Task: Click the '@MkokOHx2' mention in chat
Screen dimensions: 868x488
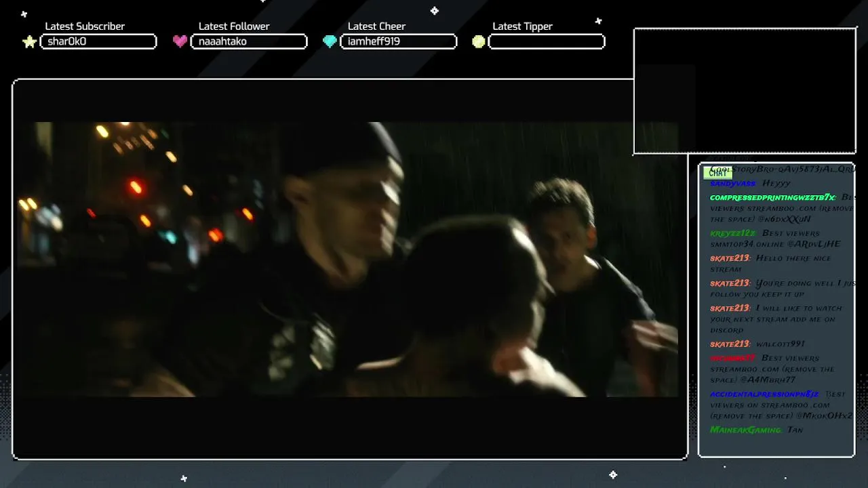Action: (x=825, y=416)
